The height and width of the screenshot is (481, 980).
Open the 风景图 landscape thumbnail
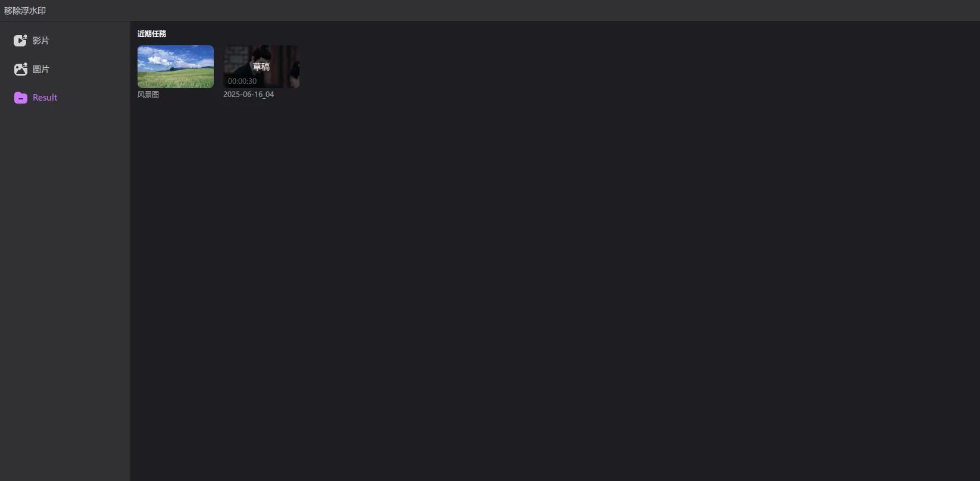click(176, 67)
